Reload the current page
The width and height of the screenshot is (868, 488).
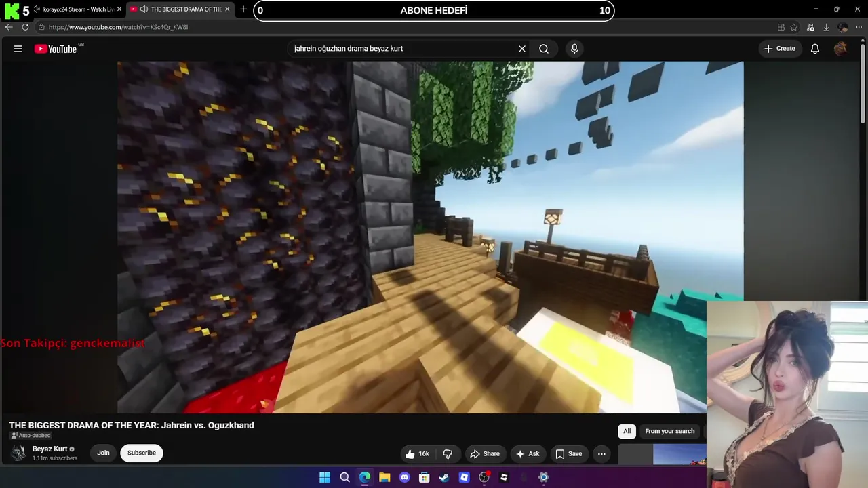[x=25, y=27]
